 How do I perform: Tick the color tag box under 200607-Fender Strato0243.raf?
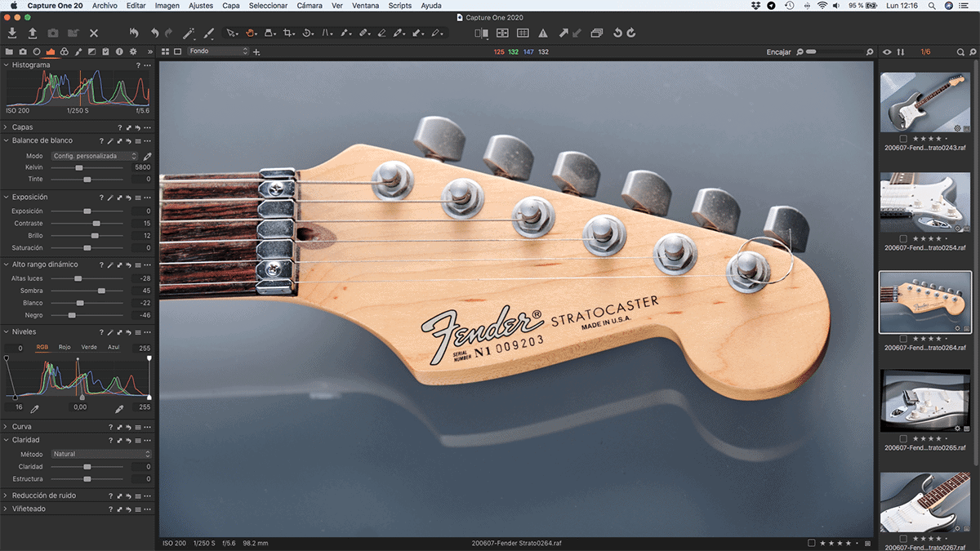[903, 139]
